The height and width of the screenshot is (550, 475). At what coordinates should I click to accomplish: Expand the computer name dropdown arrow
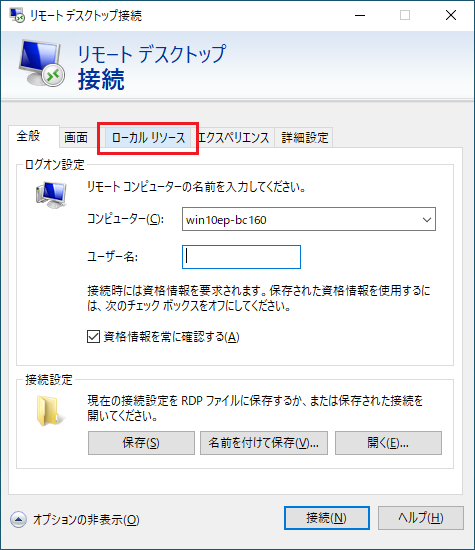click(427, 220)
